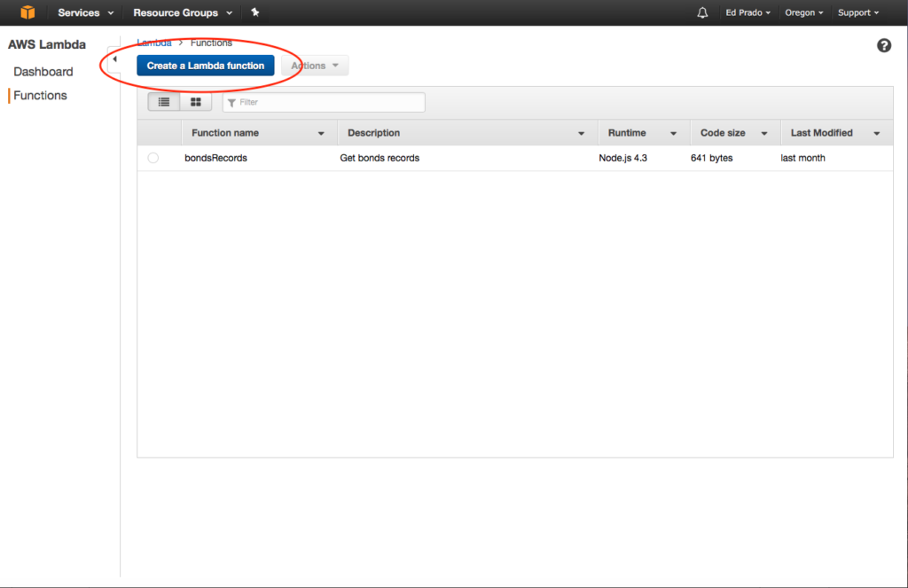Sort by the Last Modified column arrow

876,133
